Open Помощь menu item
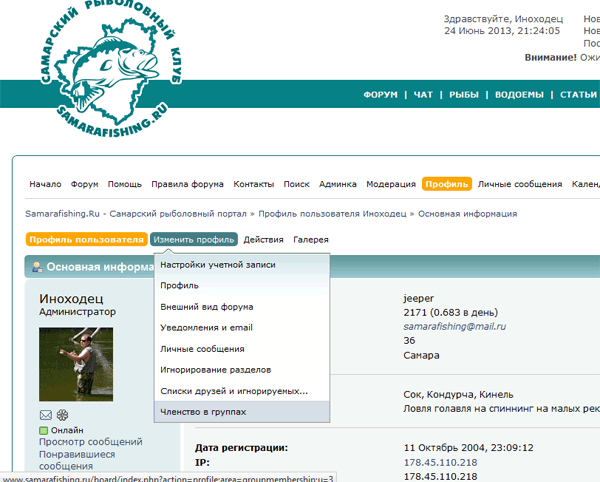 125,184
